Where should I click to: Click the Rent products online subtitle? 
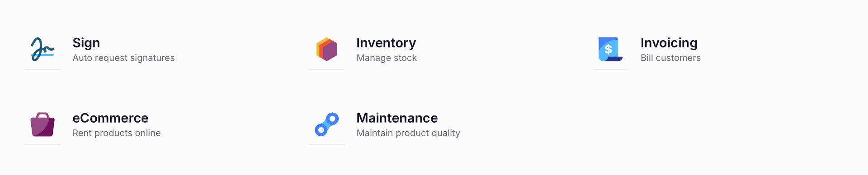point(117,133)
